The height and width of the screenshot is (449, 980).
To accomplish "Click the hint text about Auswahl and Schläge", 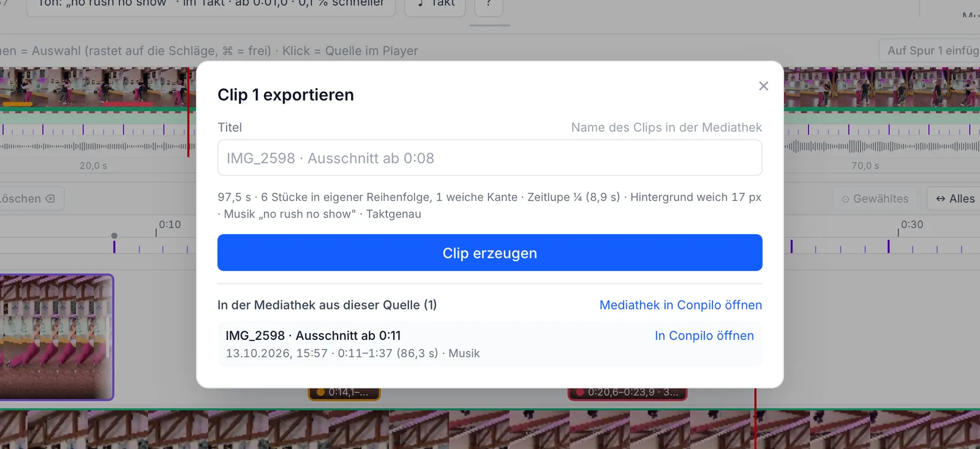I will pos(209,51).
